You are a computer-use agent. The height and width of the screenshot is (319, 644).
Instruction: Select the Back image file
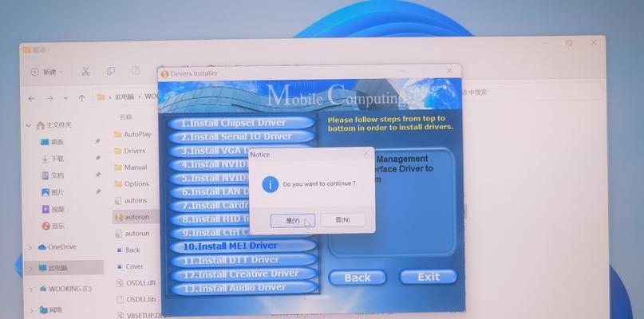pyautogui.click(x=128, y=250)
